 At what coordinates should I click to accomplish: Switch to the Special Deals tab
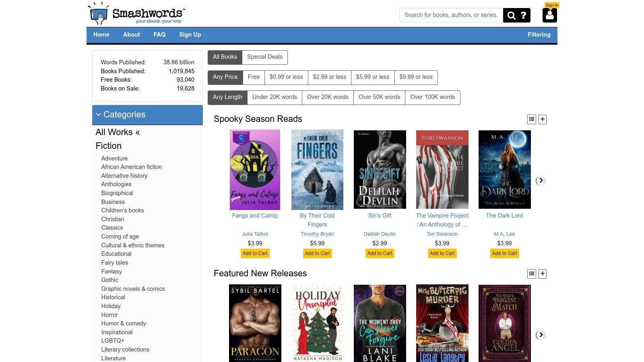coord(264,57)
